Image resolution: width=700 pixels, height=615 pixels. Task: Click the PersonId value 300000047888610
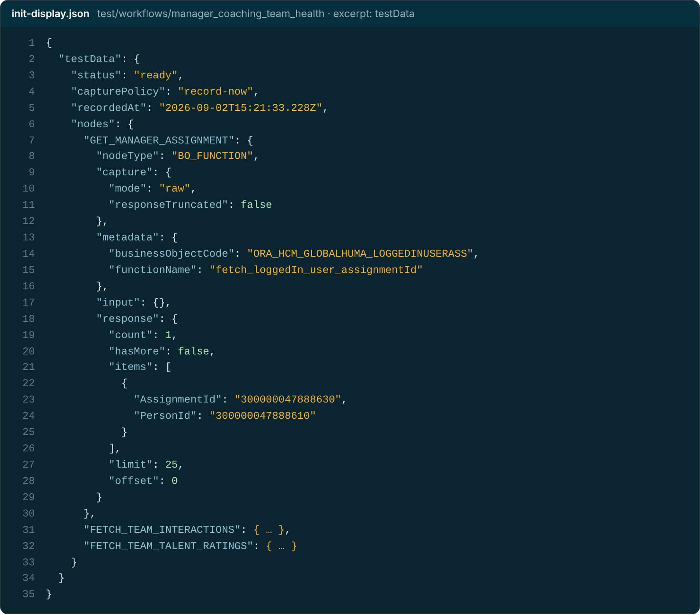coord(263,416)
